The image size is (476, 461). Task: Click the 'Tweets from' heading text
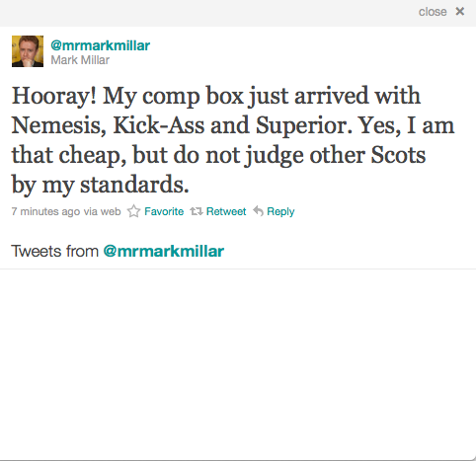click(55, 251)
